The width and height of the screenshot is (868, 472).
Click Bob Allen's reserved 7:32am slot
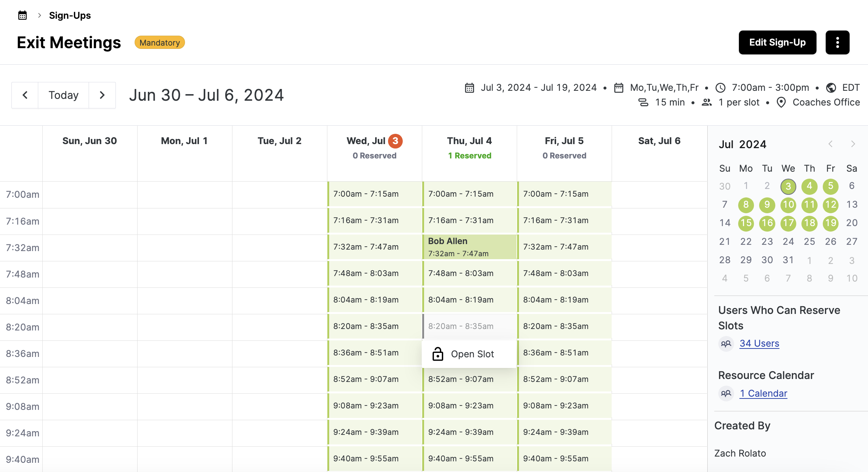coord(469,247)
